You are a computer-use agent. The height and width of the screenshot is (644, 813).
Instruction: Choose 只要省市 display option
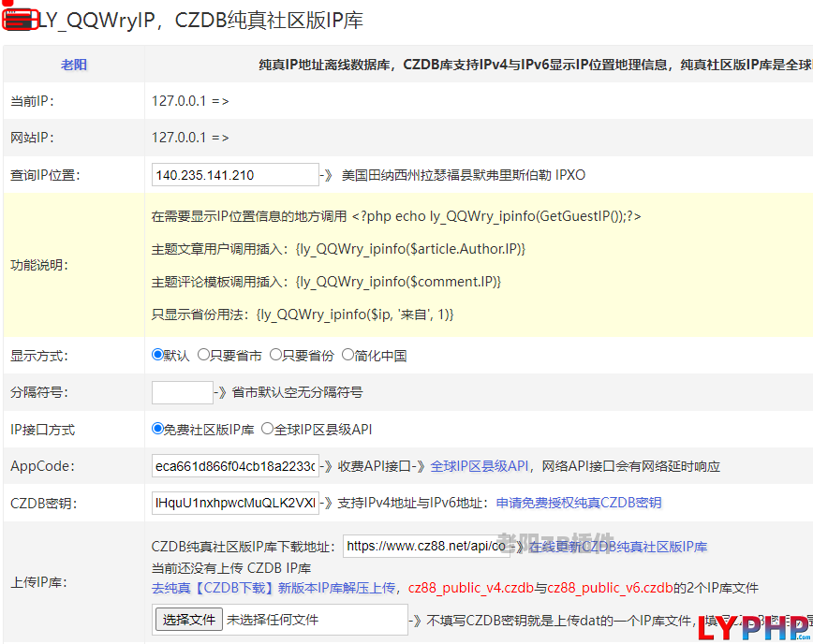pyautogui.click(x=203, y=356)
